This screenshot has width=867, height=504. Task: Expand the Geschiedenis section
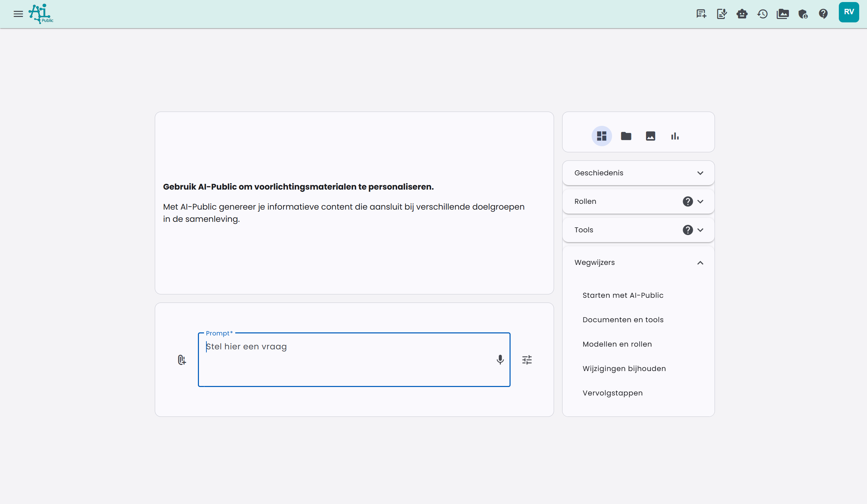pos(700,173)
